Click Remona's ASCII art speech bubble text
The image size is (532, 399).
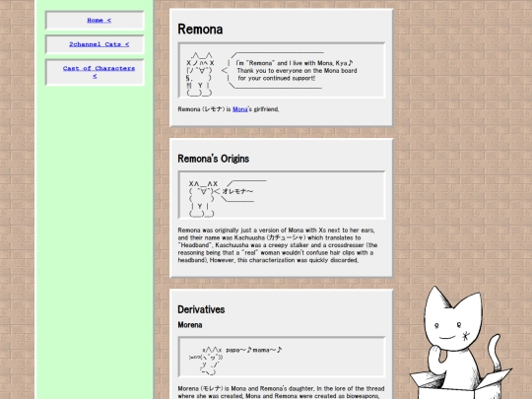coord(296,71)
